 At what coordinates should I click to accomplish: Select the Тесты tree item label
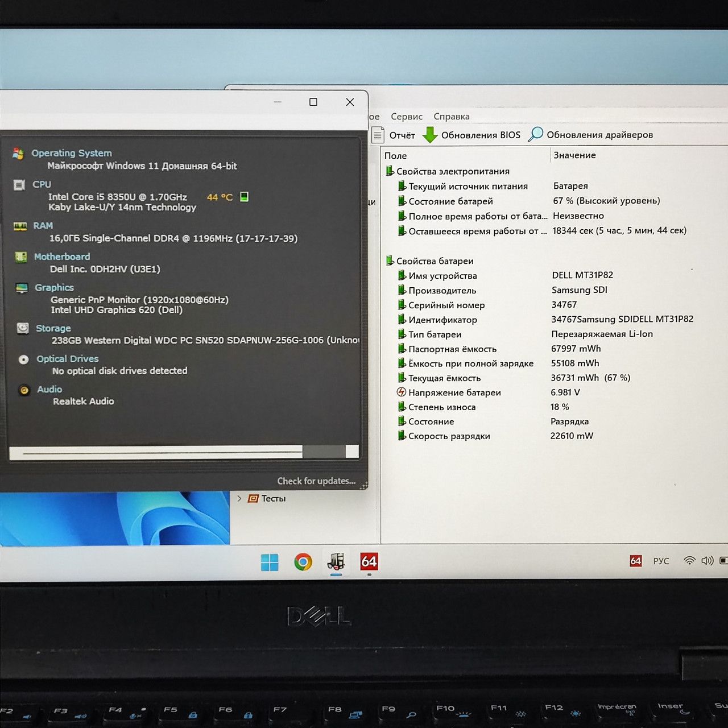tap(274, 499)
